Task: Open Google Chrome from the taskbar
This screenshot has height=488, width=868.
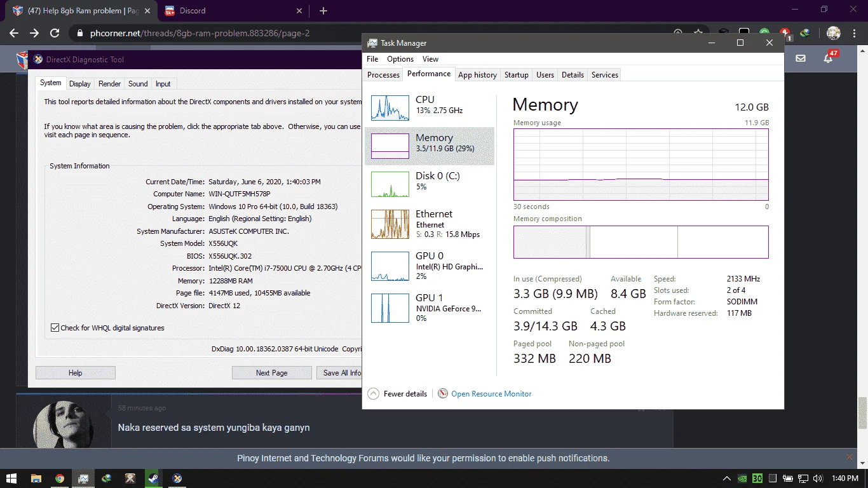Action: tap(60, 478)
